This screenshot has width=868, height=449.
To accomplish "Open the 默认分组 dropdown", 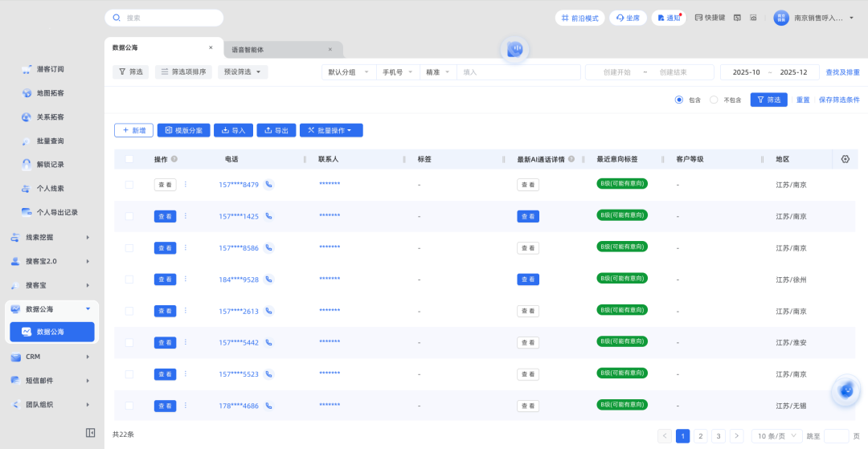I will point(349,72).
